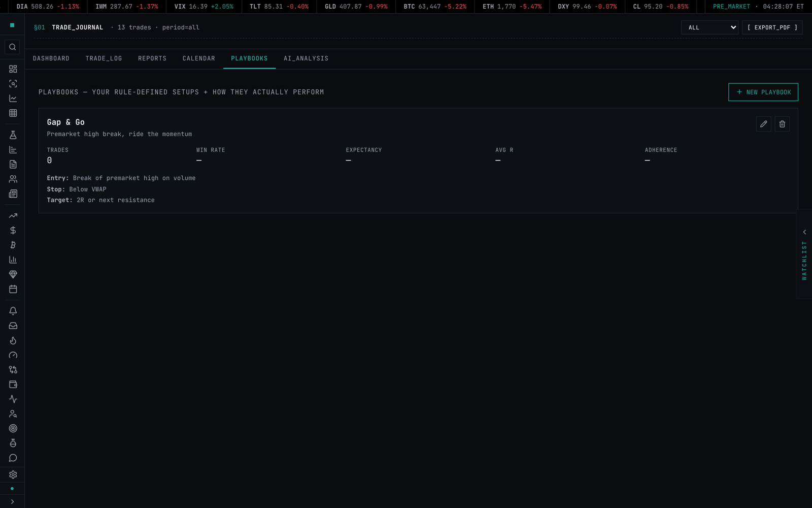Open the diamond gem icon in sidebar
This screenshot has width=812, height=508.
pos(13,274)
